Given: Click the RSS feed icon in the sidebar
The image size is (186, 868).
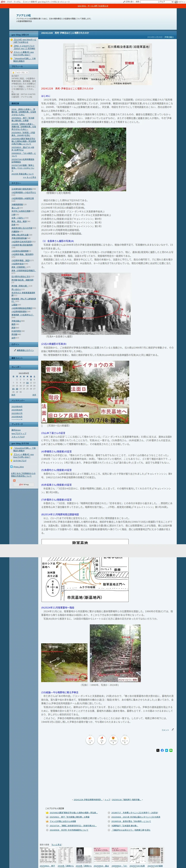Looking at the screenshot, I should [x=14, y=480].
